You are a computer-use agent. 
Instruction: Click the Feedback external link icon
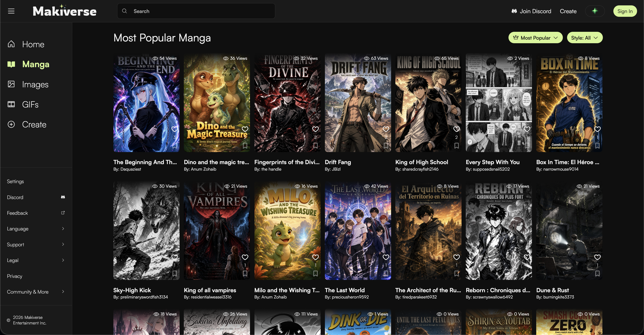click(x=63, y=213)
